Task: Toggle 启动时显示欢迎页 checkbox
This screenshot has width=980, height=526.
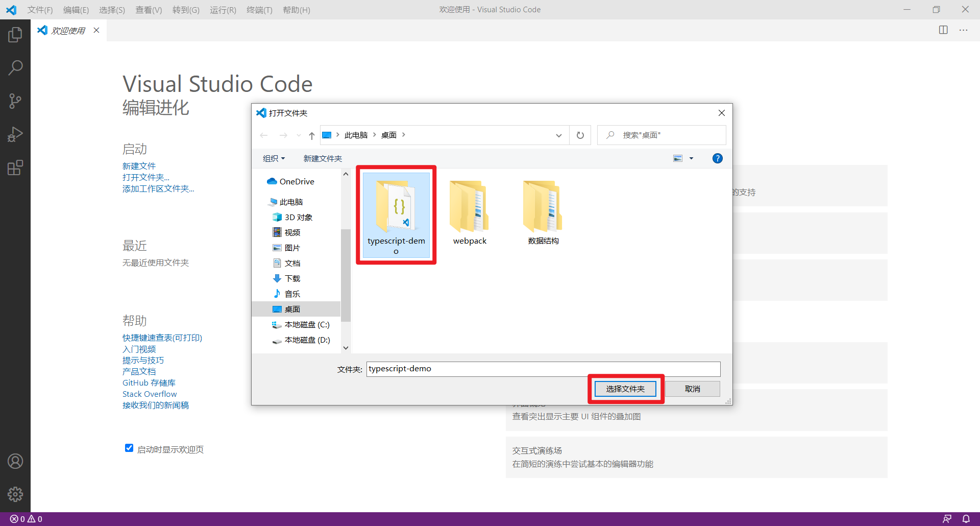Action: point(129,448)
